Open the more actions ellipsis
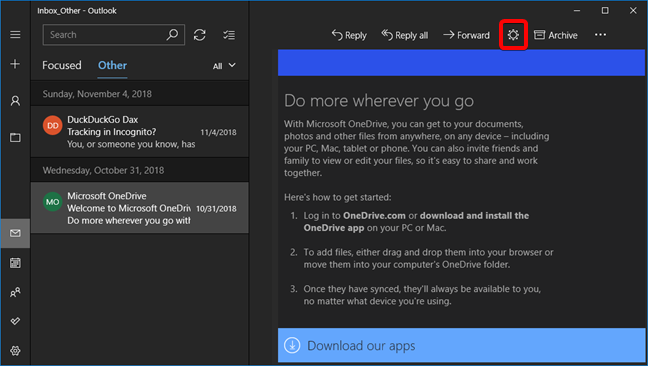This screenshot has height=366, width=648. point(600,35)
